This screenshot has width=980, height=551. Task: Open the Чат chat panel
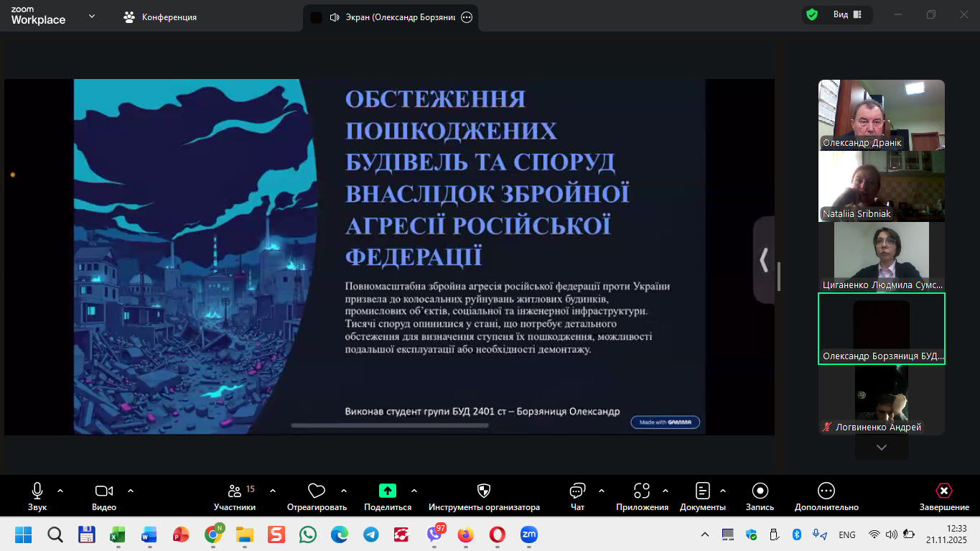click(577, 491)
